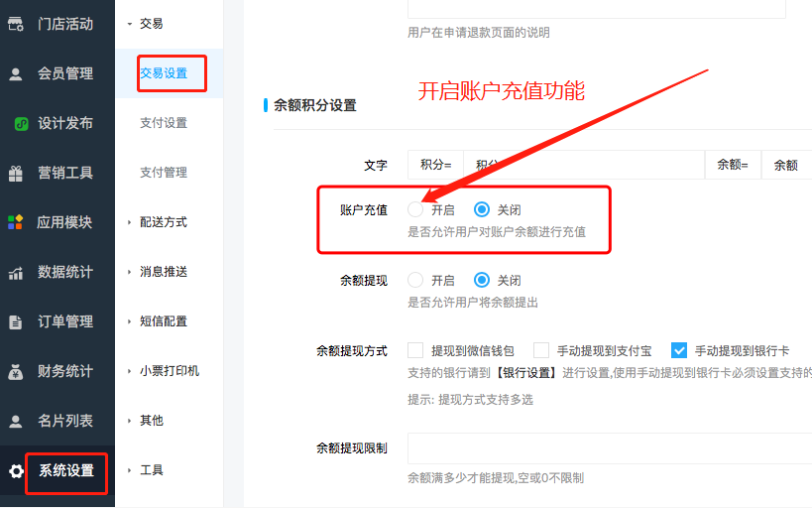The width and height of the screenshot is (812, 508).
Task: Check 提现到微信钱包 checkbox
Action: pyautogui.click(x=415, y=350)
